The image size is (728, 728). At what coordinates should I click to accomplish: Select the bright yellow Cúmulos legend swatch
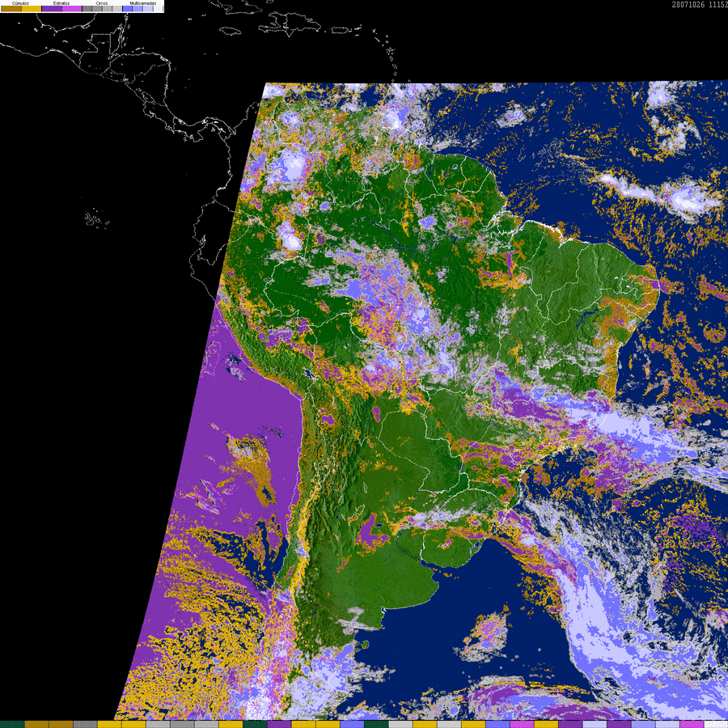[31, 9]
